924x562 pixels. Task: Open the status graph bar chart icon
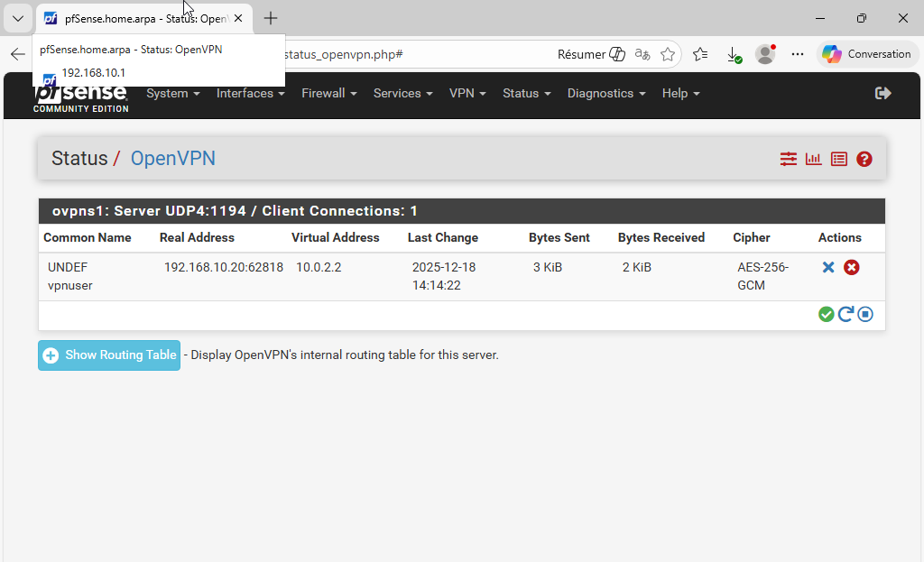click(x=814, y=159)
